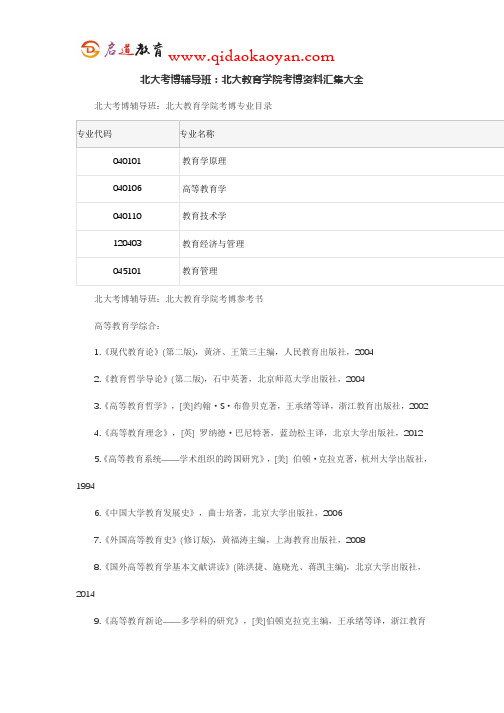Click reference item 1 现代教育论
Image resolution: width=504 pixels, height=713 pixels.
[x=233, y=352]
